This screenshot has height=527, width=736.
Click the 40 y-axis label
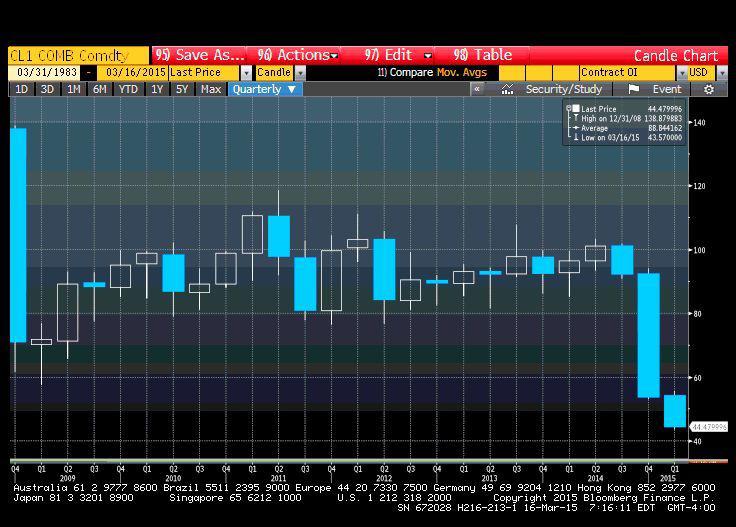pos(698,441)
